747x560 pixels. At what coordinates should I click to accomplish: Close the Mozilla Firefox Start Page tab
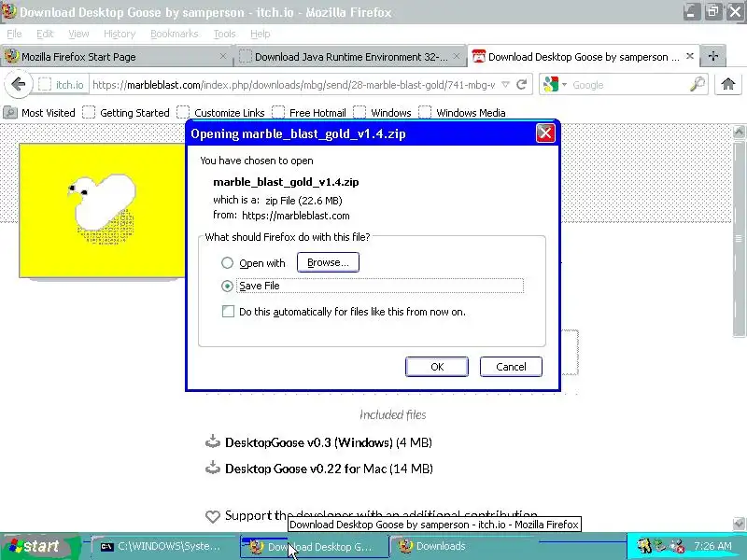(223, 56)
